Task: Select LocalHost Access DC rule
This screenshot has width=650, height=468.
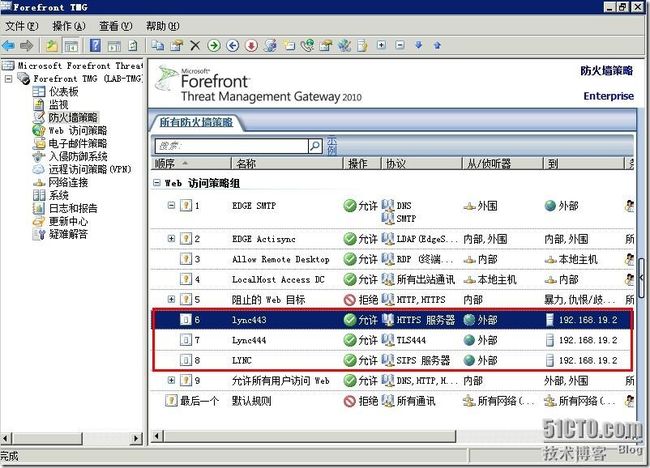Action: (278, 280)
